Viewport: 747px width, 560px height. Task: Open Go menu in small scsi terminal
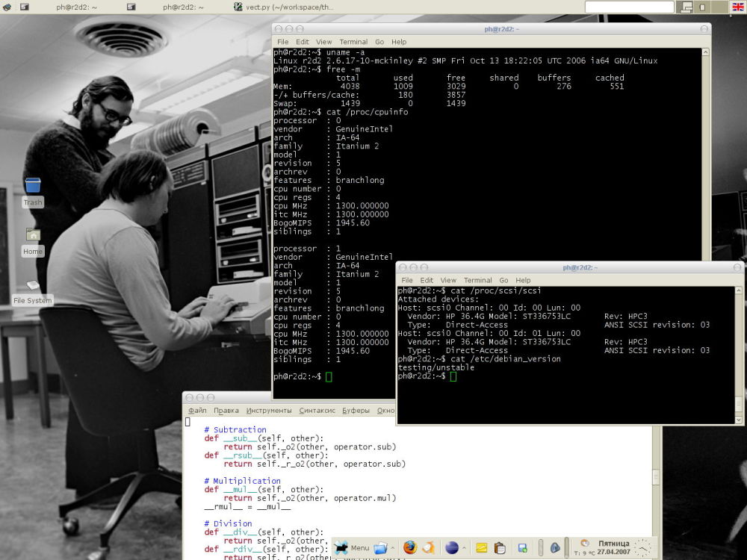coord(503,281)
